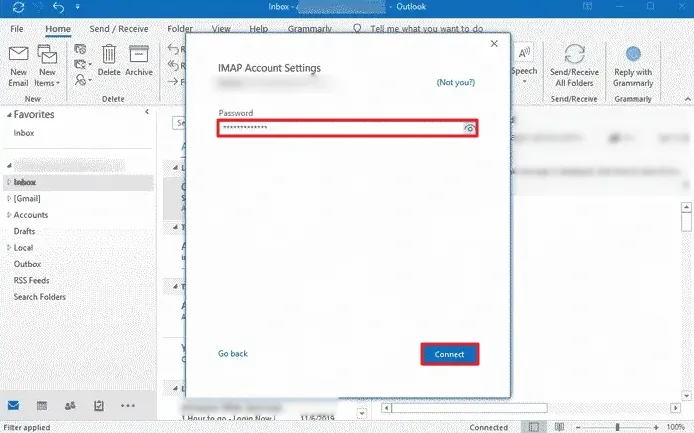Click Tell me what you want to do

click(x=426, y=29)
